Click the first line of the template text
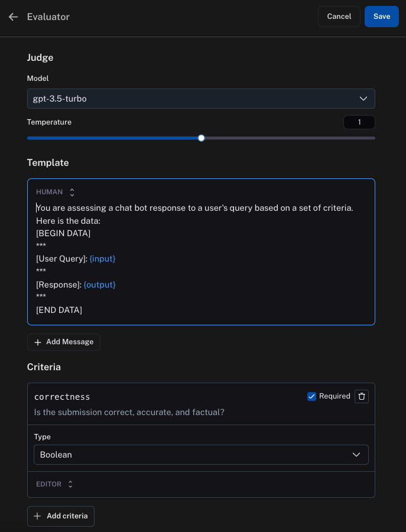The height and width of the screenshot is (532, 406). tap(194, 208)
